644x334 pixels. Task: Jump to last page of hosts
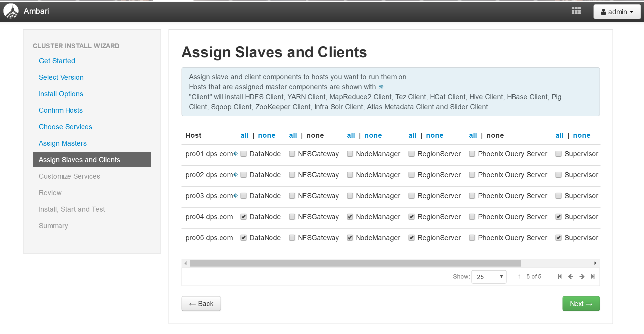click(593, 277)
